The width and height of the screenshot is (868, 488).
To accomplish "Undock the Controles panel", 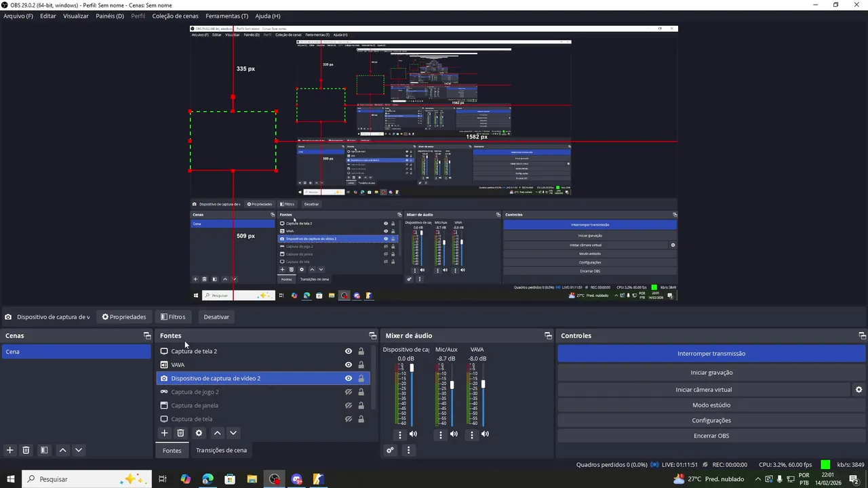I will point(862,335).
